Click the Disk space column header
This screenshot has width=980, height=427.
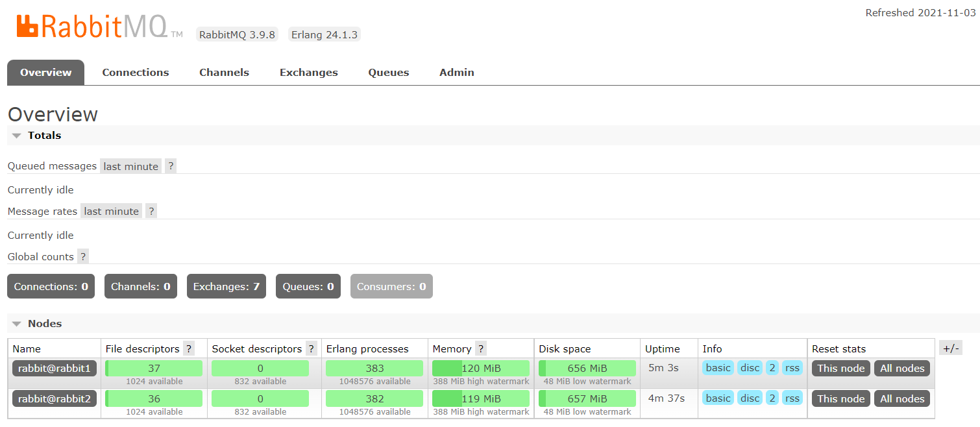coord(565,349)
